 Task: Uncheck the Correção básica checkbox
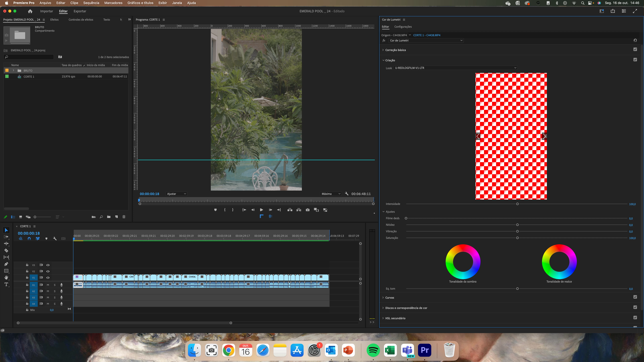[635, 50]
